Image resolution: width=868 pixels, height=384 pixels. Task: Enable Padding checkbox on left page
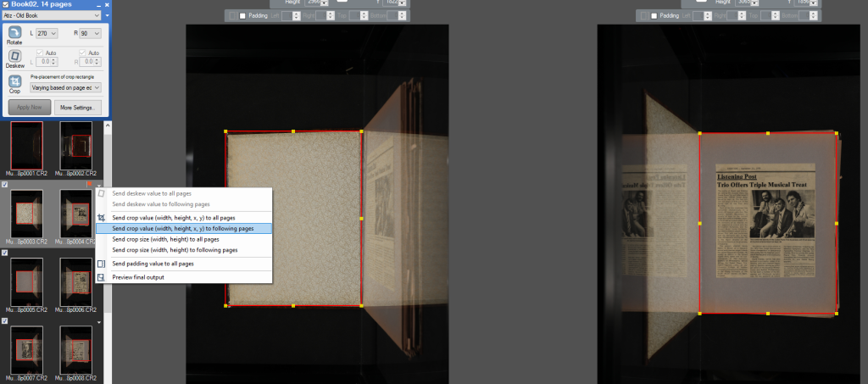click(x=242, y=15)
